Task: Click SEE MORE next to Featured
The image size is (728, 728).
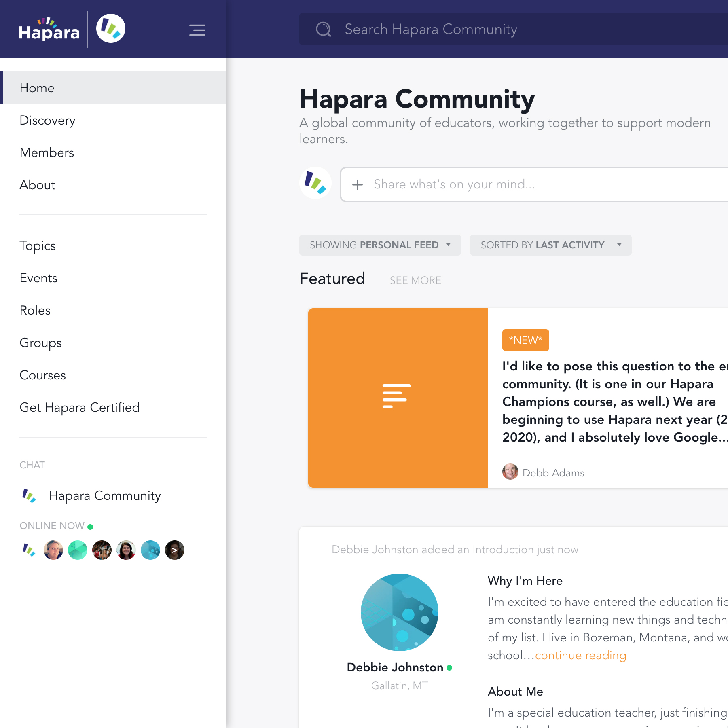Action: pyautogui.click(x=415, y=280)
